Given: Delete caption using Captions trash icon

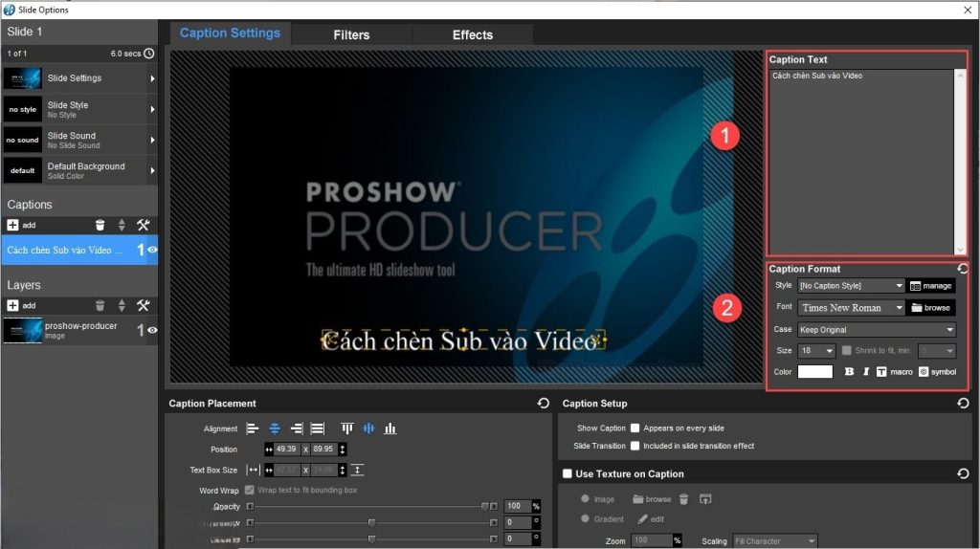Looking at the screenshot, I should pos(100,225).
